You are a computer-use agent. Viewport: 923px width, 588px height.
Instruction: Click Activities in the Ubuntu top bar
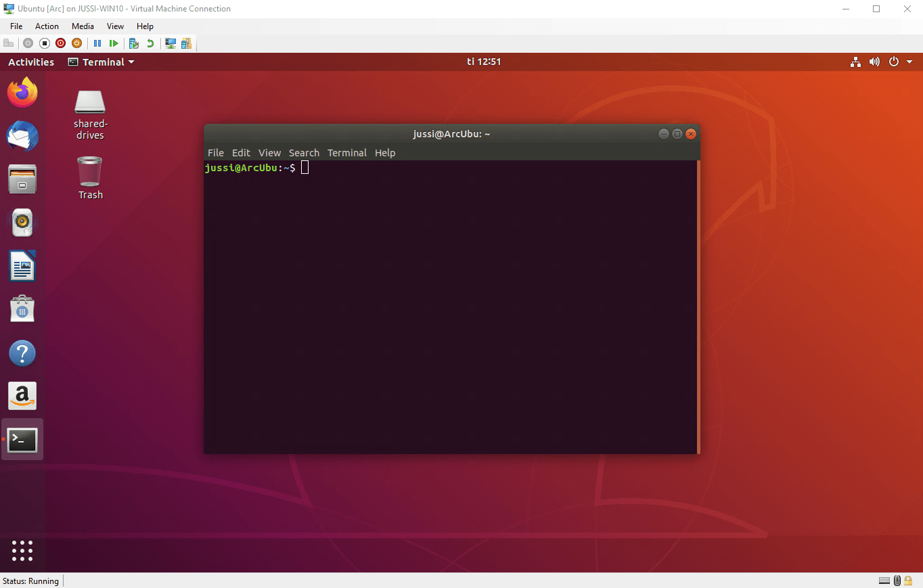tap(31, 62)
